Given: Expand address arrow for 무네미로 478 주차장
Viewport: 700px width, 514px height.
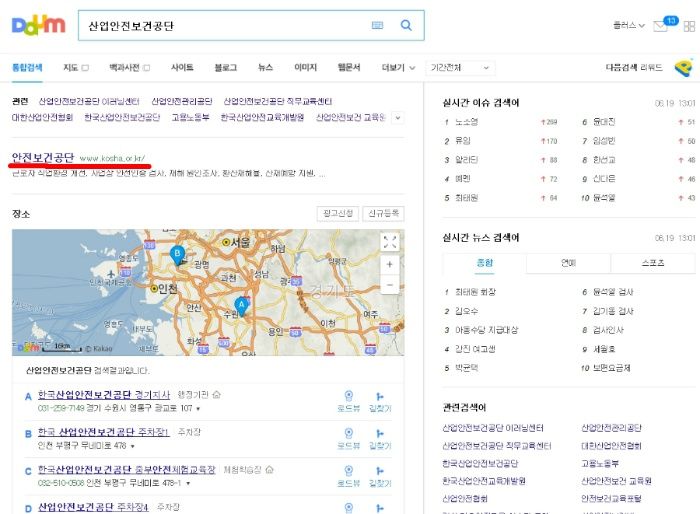Looking at the screenshot, I should [x=133, y=446].
